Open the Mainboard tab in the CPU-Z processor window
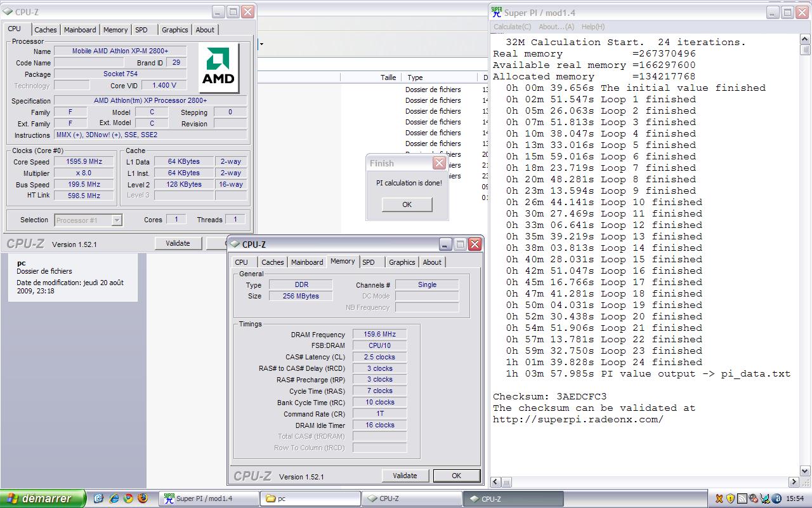The width and height of the screenshot is (812, 508). click(x=80, y=30)
